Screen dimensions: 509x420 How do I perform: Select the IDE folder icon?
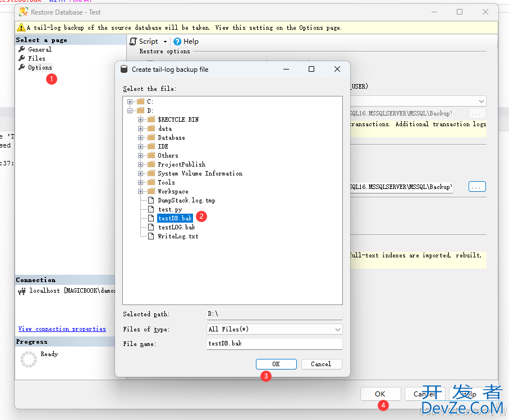pos(152,146)
